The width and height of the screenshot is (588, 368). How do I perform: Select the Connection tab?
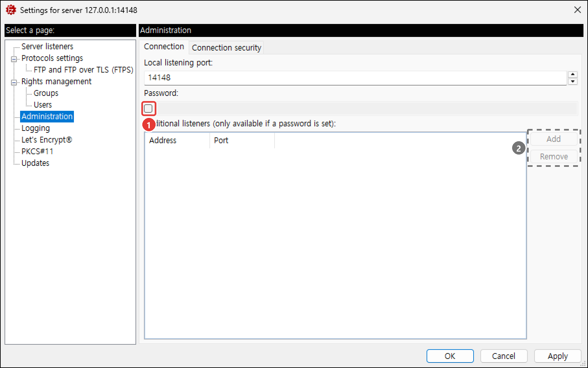click(x=164, y=47)
